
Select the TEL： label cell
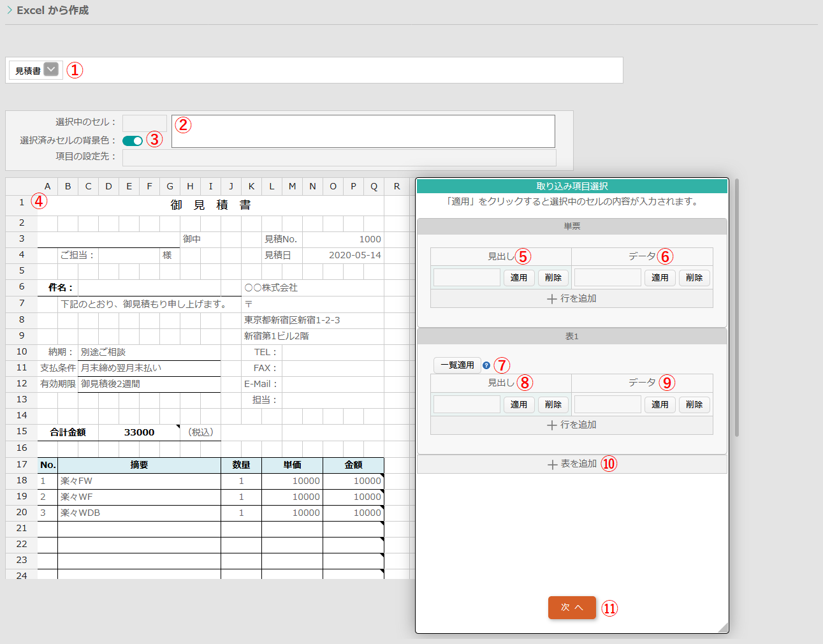click(x=261, y=352)
